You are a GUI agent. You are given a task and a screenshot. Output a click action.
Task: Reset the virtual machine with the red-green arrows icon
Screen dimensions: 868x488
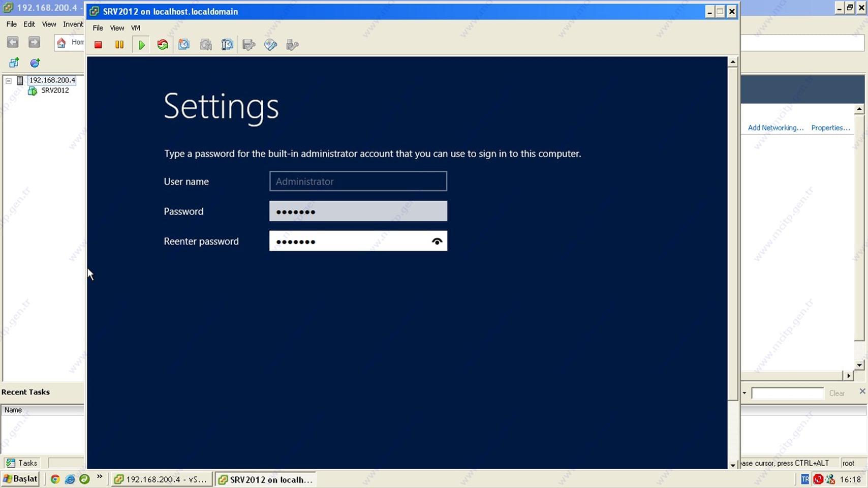click(163, 45)
